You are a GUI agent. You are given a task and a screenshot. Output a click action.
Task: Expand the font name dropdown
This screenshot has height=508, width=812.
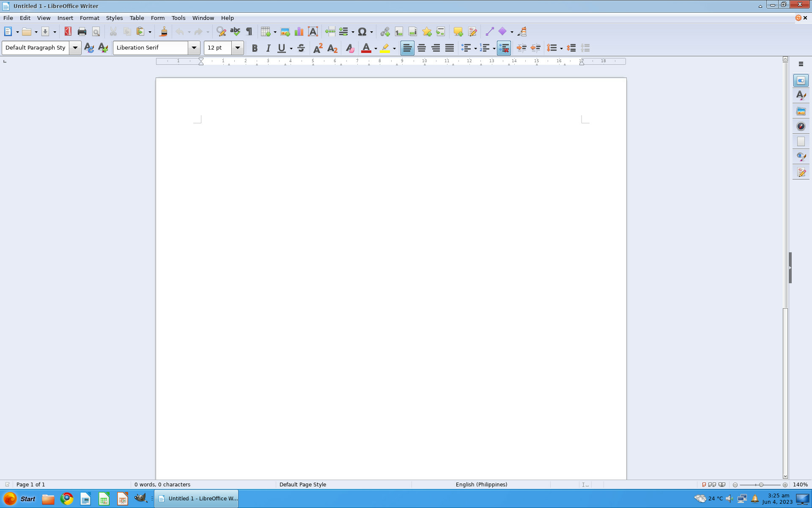(194, 48)
